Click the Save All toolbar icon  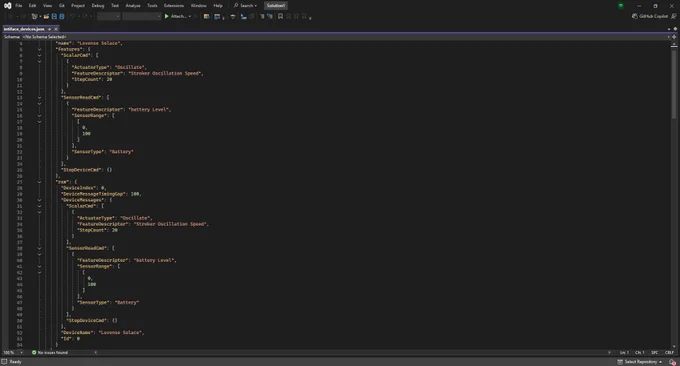[x=62, y=16]
